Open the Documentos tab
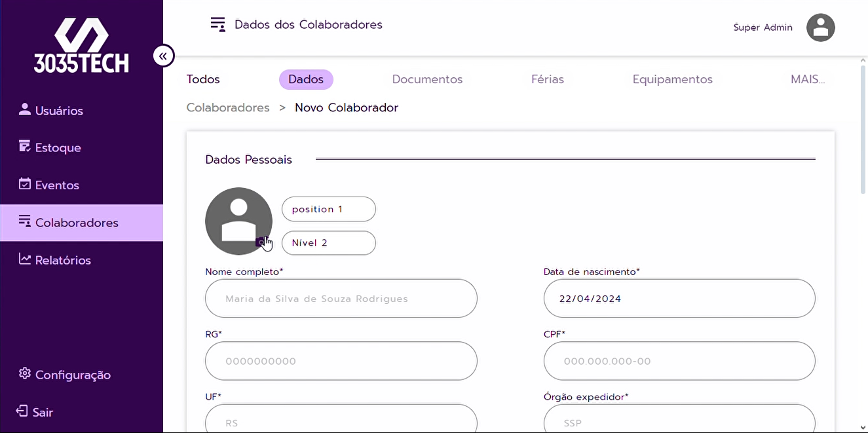The height and width of the screenshot is (433, 868). pos(427,79)
